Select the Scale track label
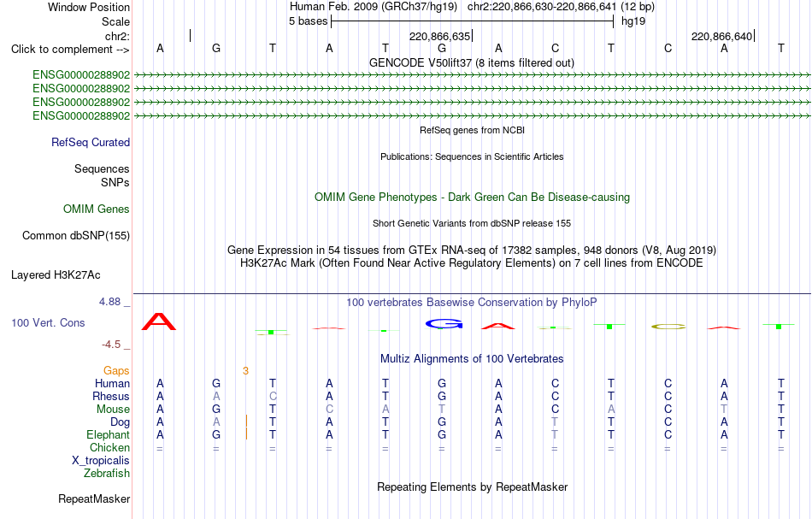The height and width of the screenshot is (519, 812). click(115, 21)
